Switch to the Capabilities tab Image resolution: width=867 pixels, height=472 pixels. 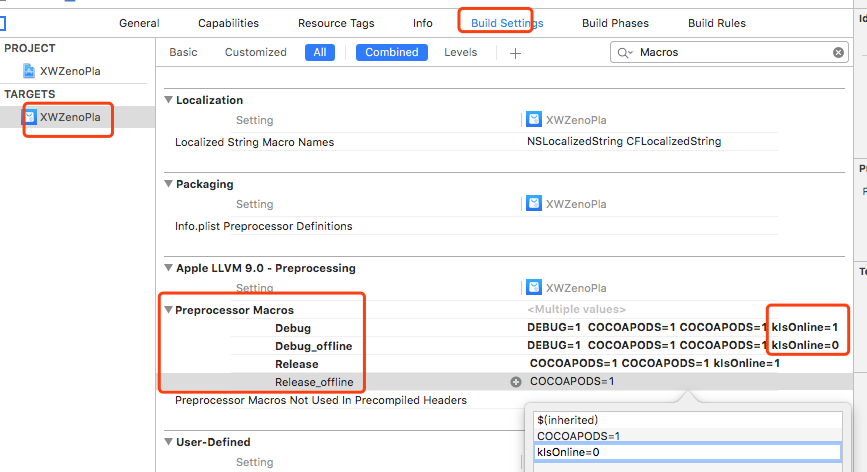(x=228, y=23)
